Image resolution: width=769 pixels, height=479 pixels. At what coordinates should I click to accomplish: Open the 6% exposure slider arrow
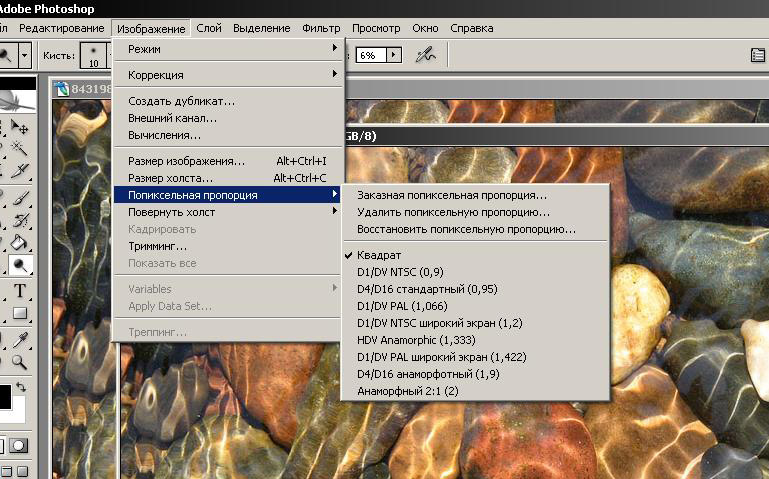coord(394,55)
